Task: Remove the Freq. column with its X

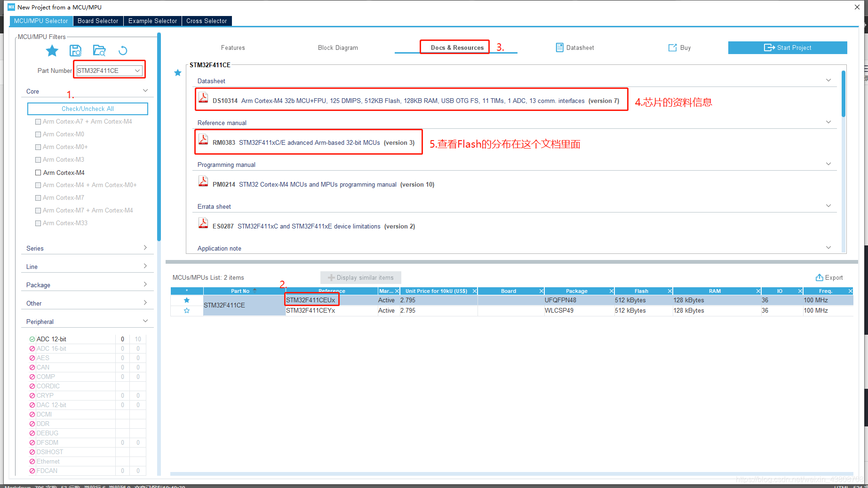Action: [x=851, y=291]
